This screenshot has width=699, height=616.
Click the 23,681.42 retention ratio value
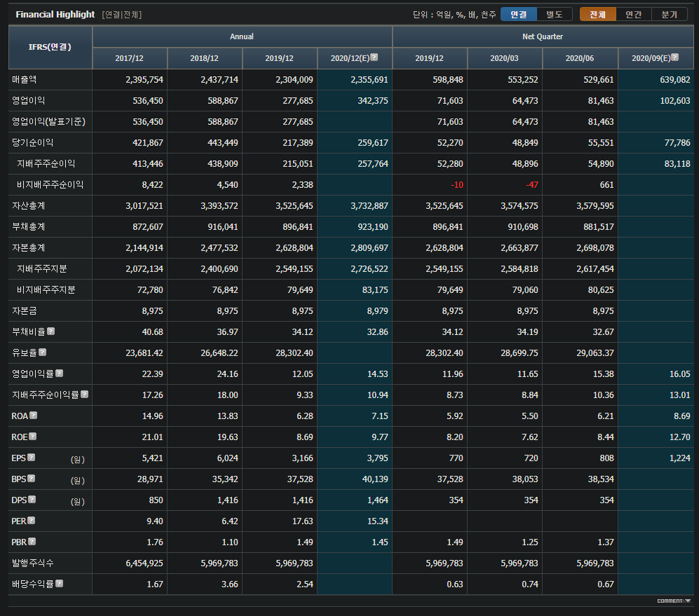(x=144, y=353)
